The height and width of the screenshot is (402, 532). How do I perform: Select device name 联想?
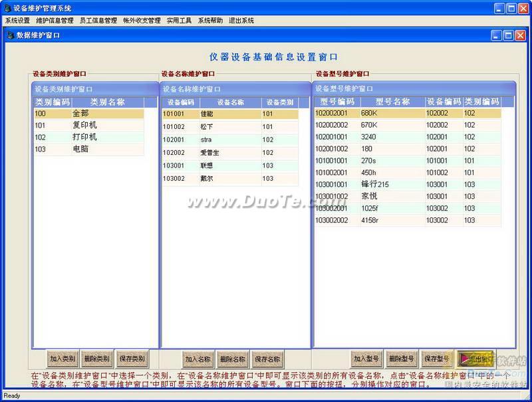[230, 165]
